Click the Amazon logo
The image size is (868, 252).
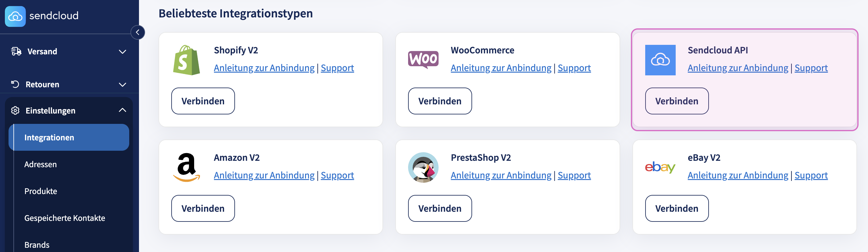[x=186, y=167]
